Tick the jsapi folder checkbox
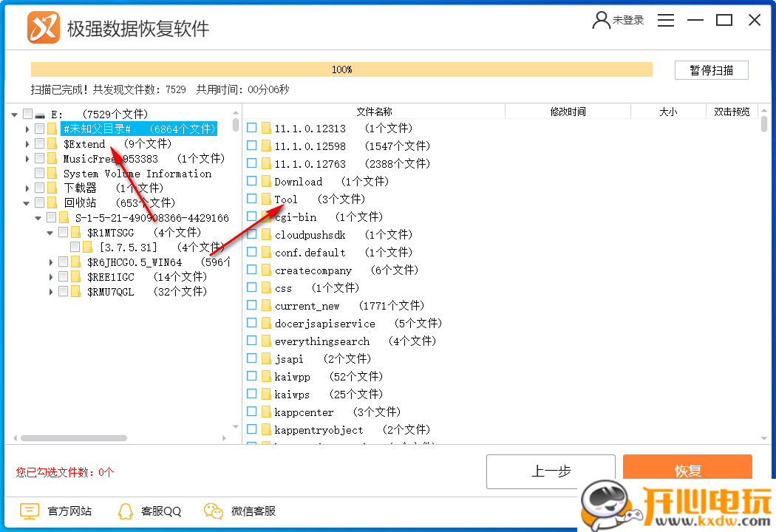The image size is (776, 532). pos(252,358)
